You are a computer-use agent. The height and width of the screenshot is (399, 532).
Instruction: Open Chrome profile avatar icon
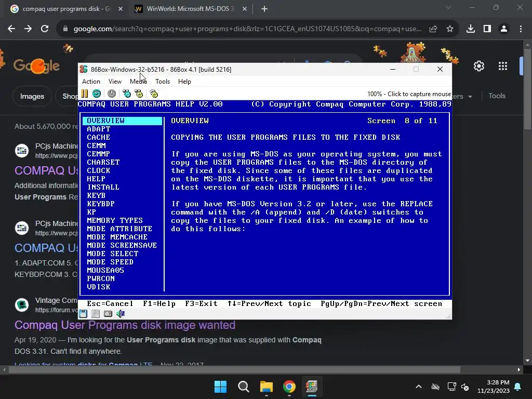[x=504, y=29]
